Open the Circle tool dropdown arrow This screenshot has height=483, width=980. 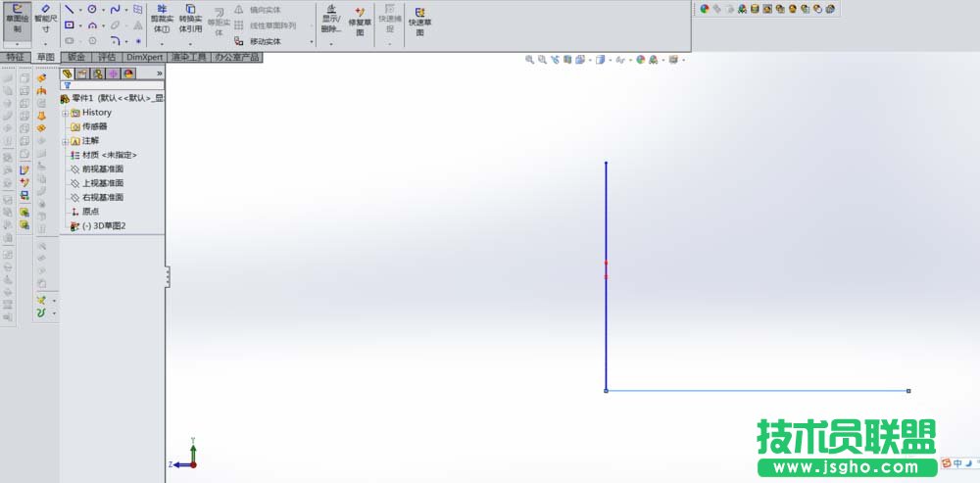click(x=103, y=10)
